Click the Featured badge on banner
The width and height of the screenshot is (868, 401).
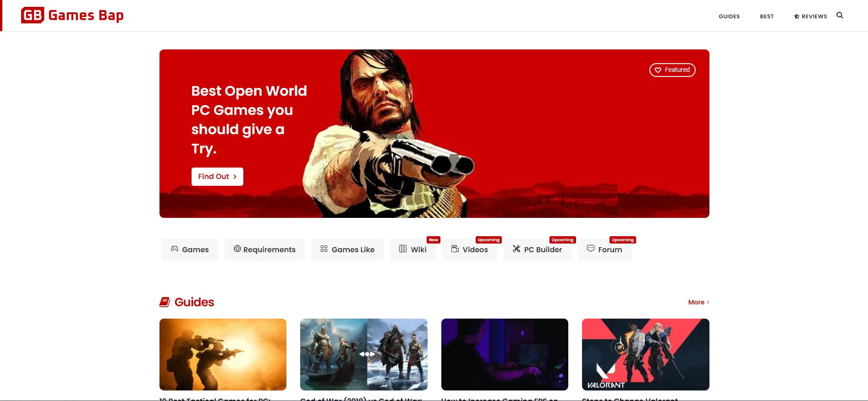pyautogui.click(x=672, y=70)
